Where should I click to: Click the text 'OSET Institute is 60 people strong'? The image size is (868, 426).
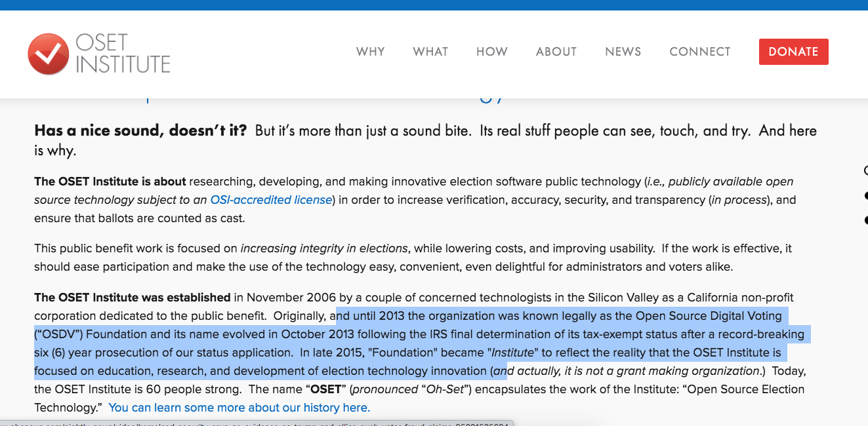pos(147,389)
